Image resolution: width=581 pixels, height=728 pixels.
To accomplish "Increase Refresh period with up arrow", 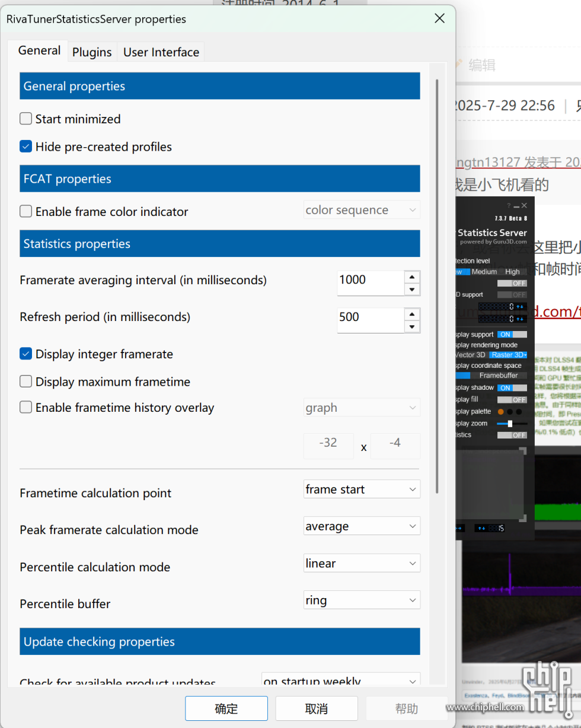I will point(412,314).
